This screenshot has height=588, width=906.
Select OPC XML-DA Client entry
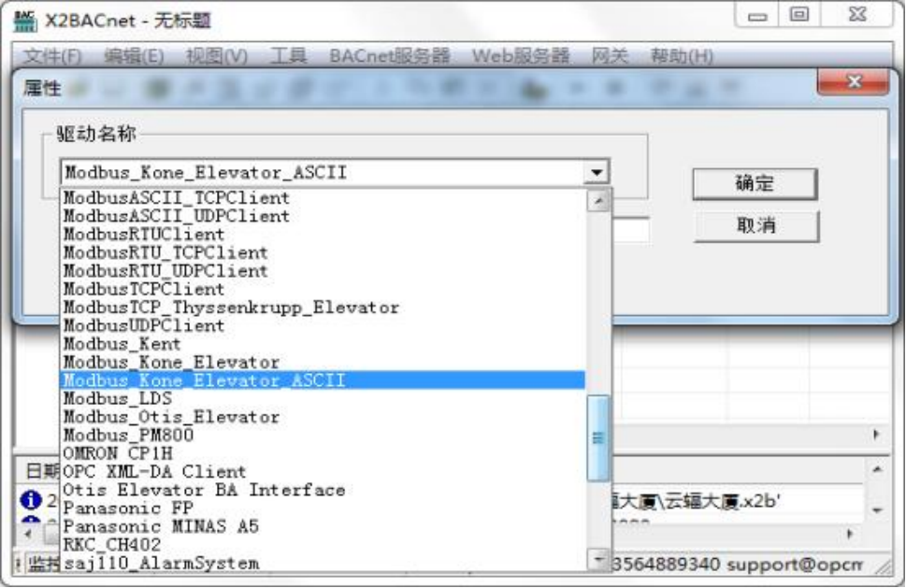coord(323,471)
